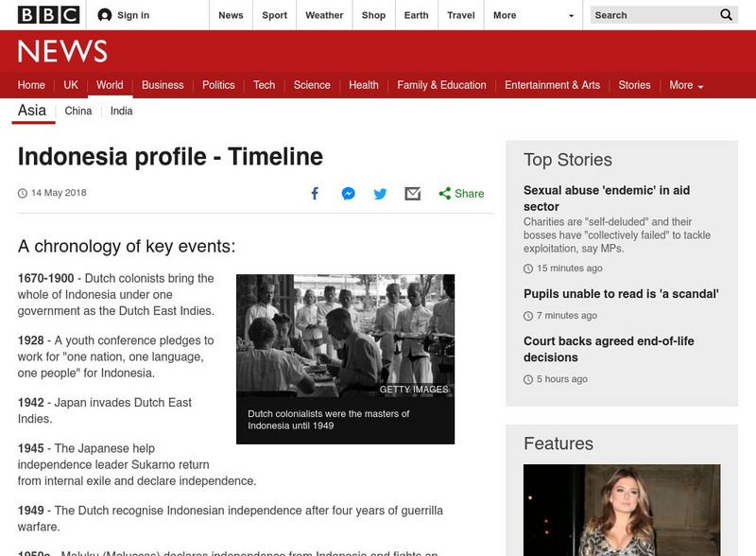Go to the Politics section
The width and height of the screenshot is (756, 556).
click(x=218, y=85)
